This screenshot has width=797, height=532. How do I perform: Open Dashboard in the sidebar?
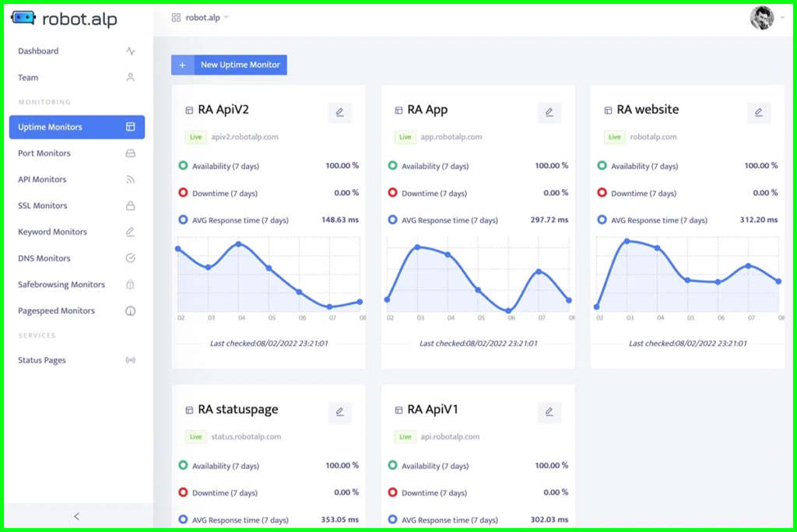coord(38,51)
